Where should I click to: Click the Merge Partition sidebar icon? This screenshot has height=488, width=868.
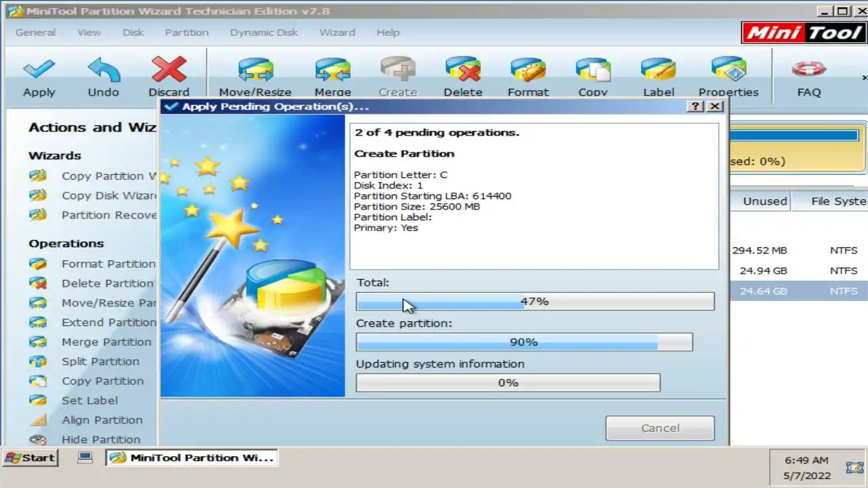[x=38, y=342]
